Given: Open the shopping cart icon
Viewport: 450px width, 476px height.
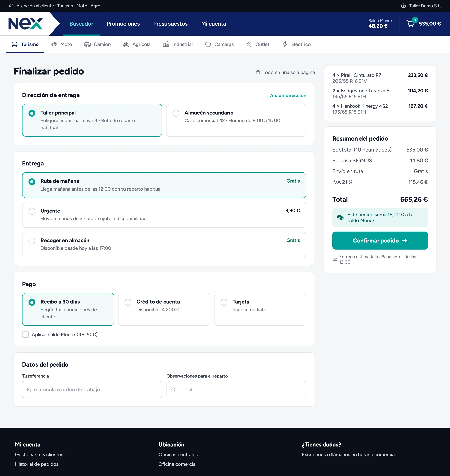Looking at the screenshot, I should (x=410, y=24).
